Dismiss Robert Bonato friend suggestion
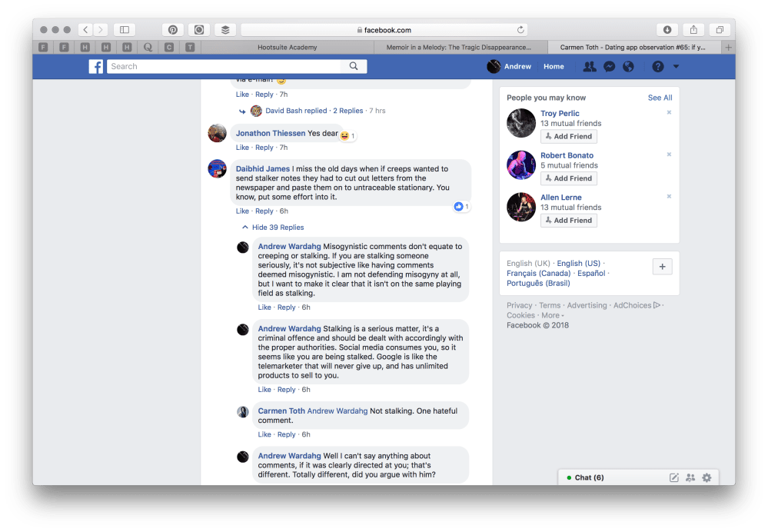 pyautogui.click(x=669, y=155)
